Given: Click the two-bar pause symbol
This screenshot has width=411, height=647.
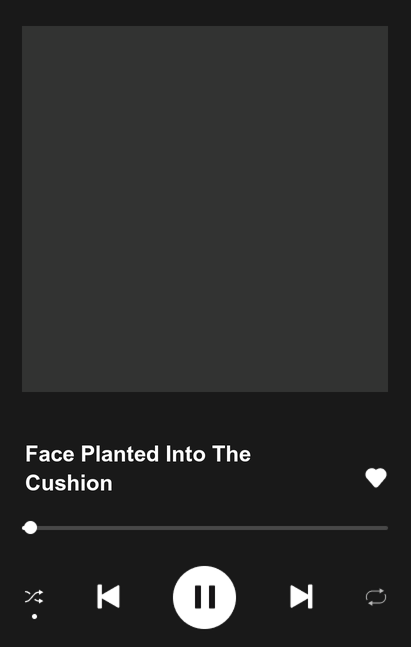Looking at the screenshot, I should pos(205,597).
